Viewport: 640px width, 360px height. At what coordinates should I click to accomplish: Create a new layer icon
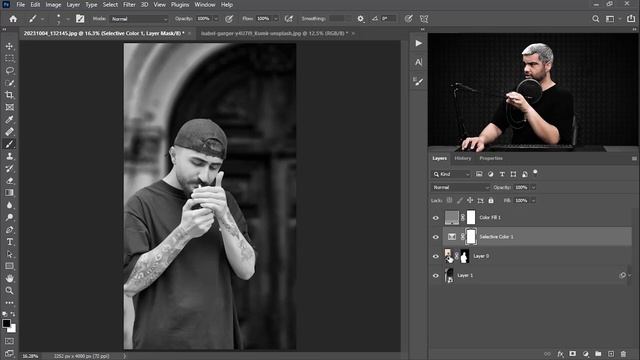click(611, 354)
